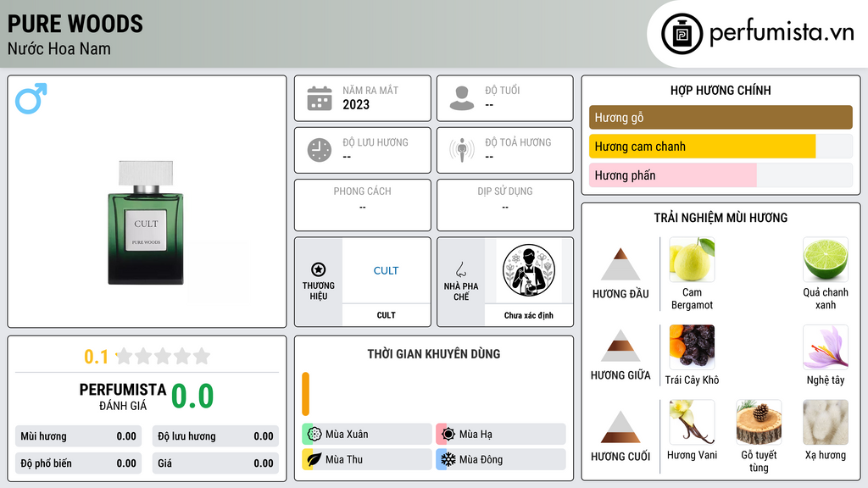Click the star badge icon above Thương hiệu

pyautogui.click(x=319, y=269)
